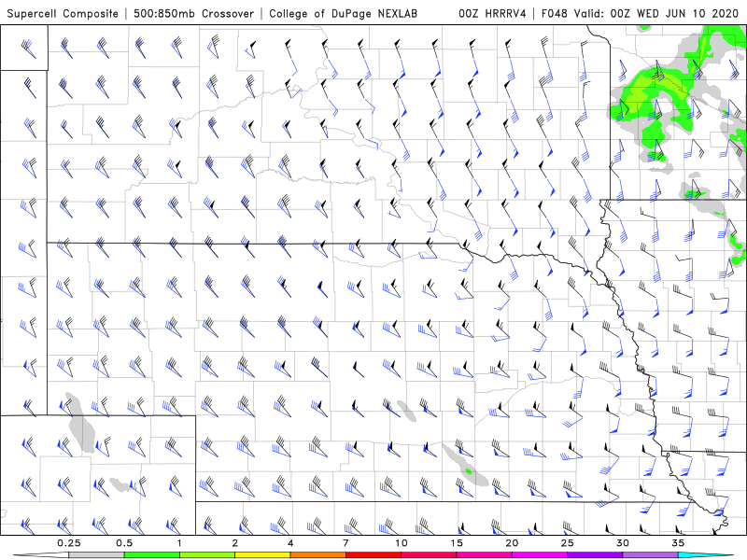Click the violet 25–30 color bar segment
Image resolution: width=747 pixels, height=560 pixels.
(x=595, y=555)
